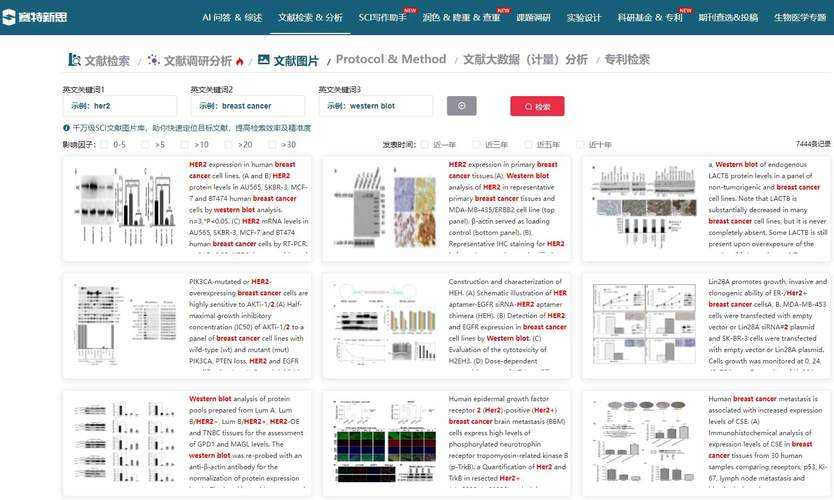Check the impact factor >20 box
Viewport: 834px width, 500px height.
(x=228, y=145)
